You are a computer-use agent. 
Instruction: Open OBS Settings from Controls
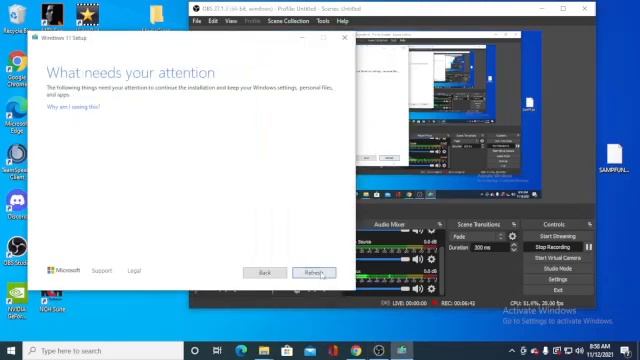coord(558,280)
